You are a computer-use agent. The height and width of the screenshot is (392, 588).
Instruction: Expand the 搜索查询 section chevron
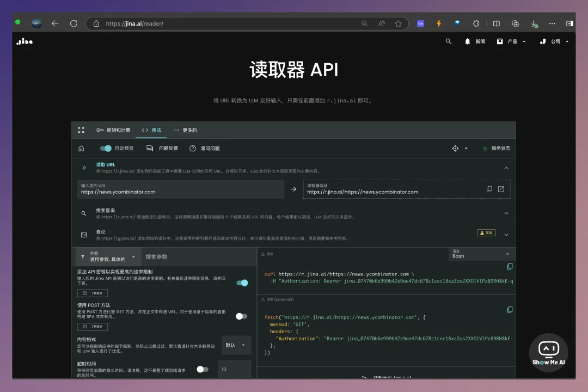click(506, 213)
